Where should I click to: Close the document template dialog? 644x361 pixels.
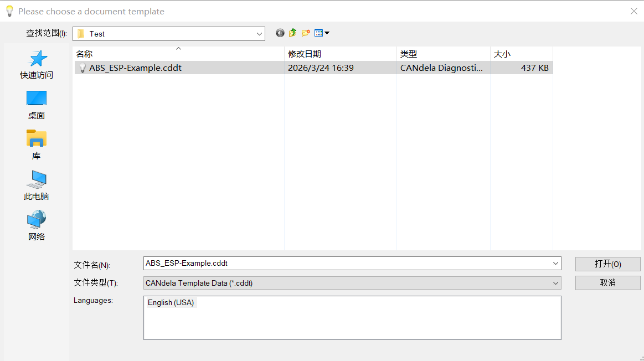pos(634,11)
